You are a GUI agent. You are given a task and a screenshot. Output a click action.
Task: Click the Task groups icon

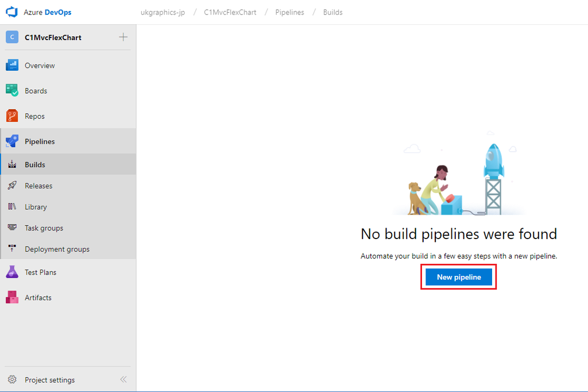12,228
